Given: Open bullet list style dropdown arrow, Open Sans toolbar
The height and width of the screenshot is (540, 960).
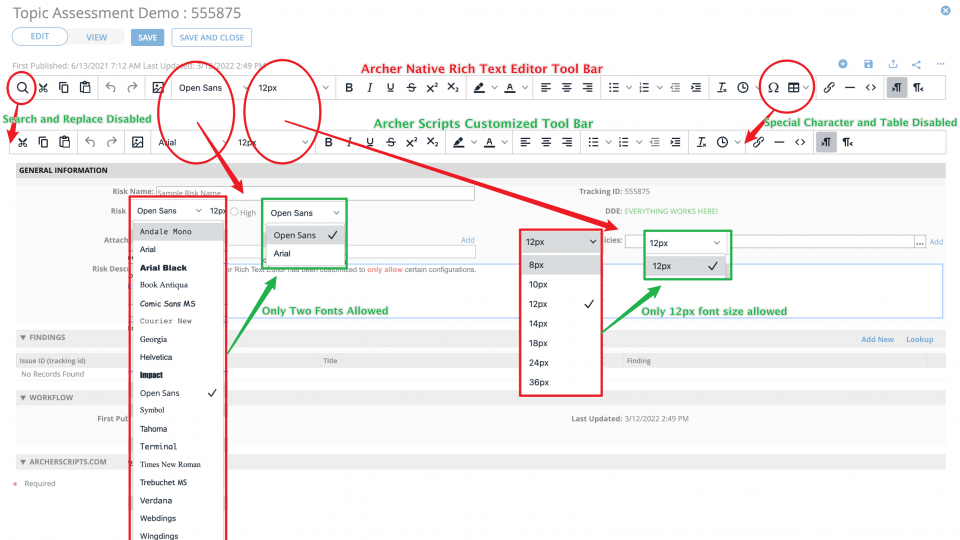Looking at the screenshot, I should pyautogui.click(x=629, y=88).
